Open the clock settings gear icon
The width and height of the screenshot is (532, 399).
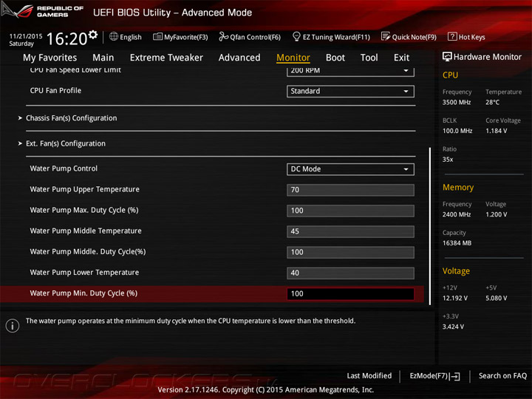(93, 35)
